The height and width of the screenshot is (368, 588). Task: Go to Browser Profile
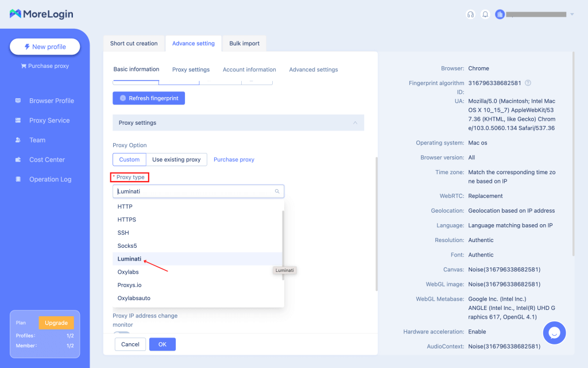click(52, 101)
